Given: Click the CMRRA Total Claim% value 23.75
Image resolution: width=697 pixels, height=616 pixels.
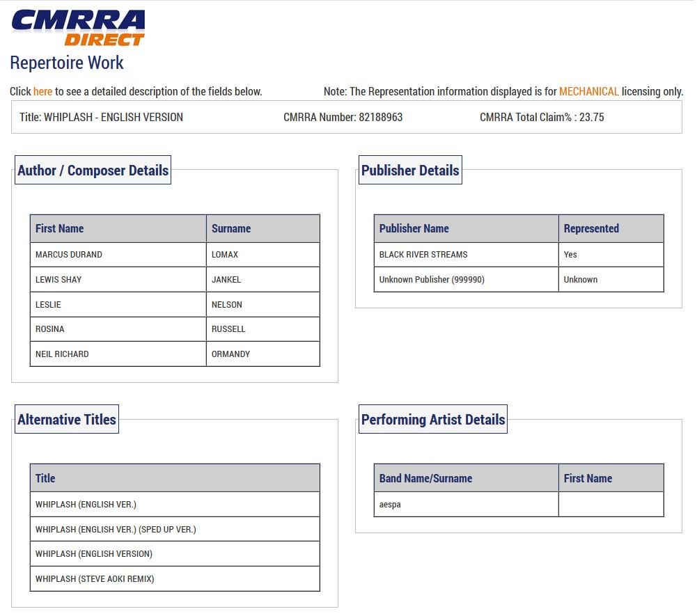Looking at the screenshot, I should tap(591, 118).
